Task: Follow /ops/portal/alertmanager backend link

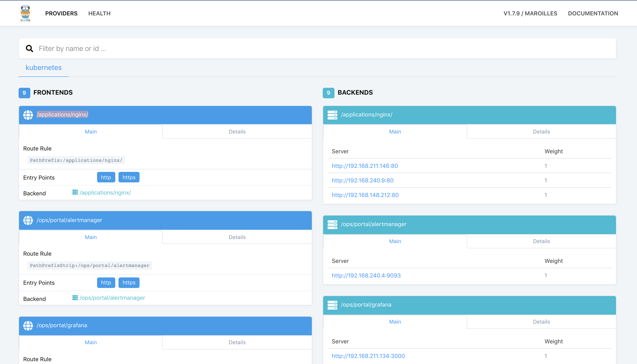Action: point(112,298)
